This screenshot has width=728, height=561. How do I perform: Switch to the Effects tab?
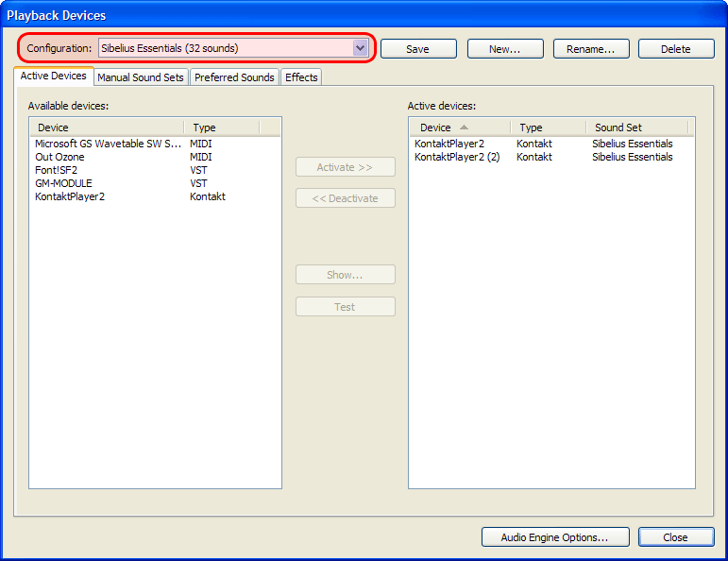tap(301, 77)
